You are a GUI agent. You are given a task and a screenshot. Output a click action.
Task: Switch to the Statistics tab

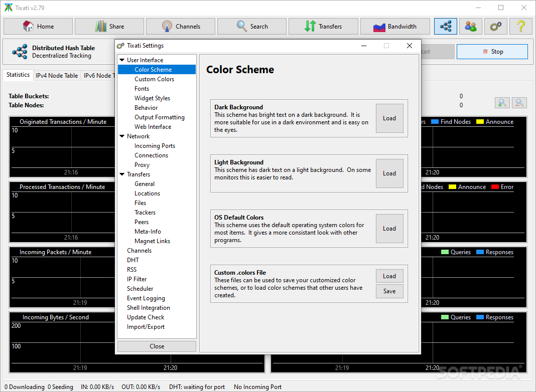18,75
